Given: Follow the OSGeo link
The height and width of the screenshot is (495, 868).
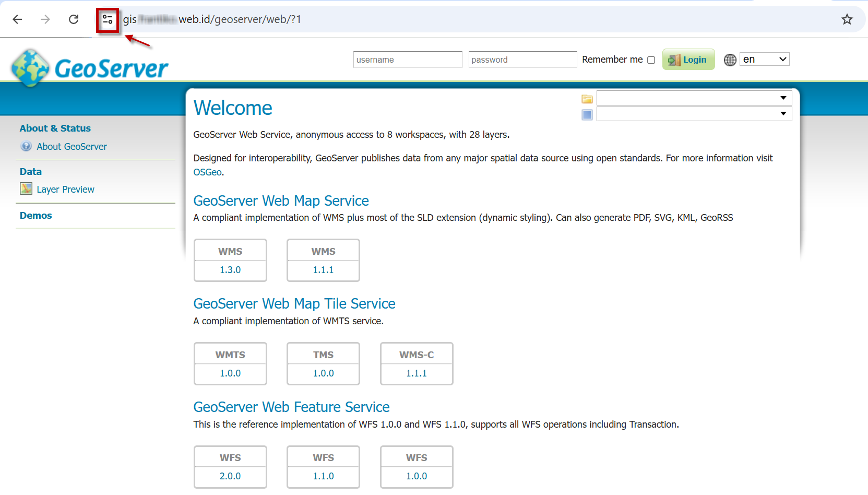Looking at the screenshot, I should coord(207,172).
